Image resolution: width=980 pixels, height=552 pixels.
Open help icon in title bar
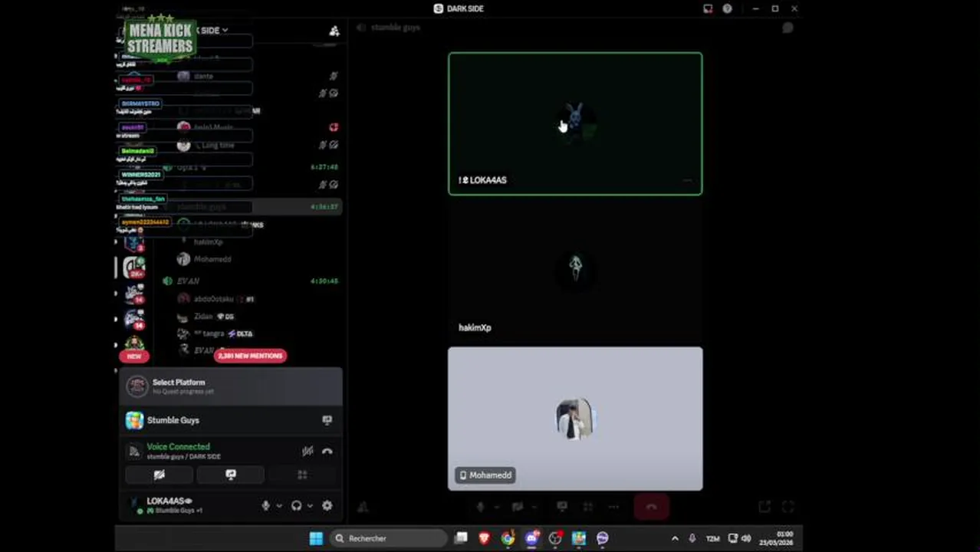[727, 8]
